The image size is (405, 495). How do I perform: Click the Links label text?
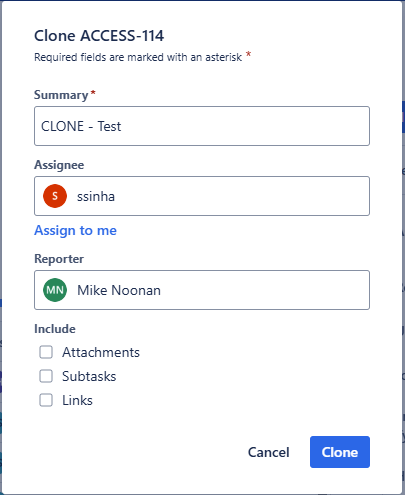[77, 400]
